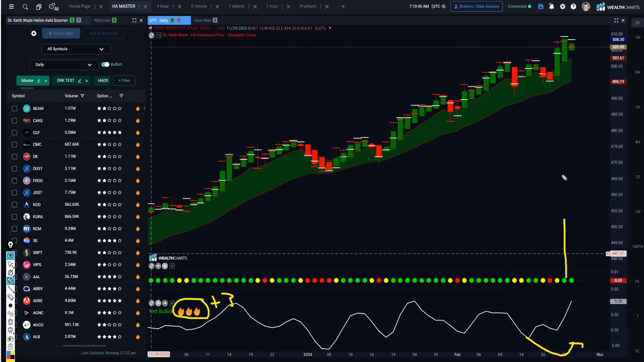Open the AI assistant icon
The height and width of the screenshot is (362, 644).
pyautogui.click(x=54, y=7)
